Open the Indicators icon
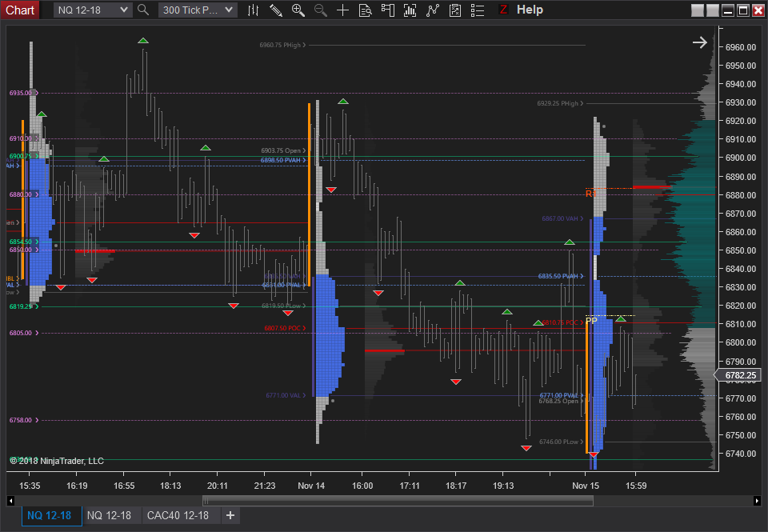Image resolution: width=768 pixels, height=532 pixels. 410,10
